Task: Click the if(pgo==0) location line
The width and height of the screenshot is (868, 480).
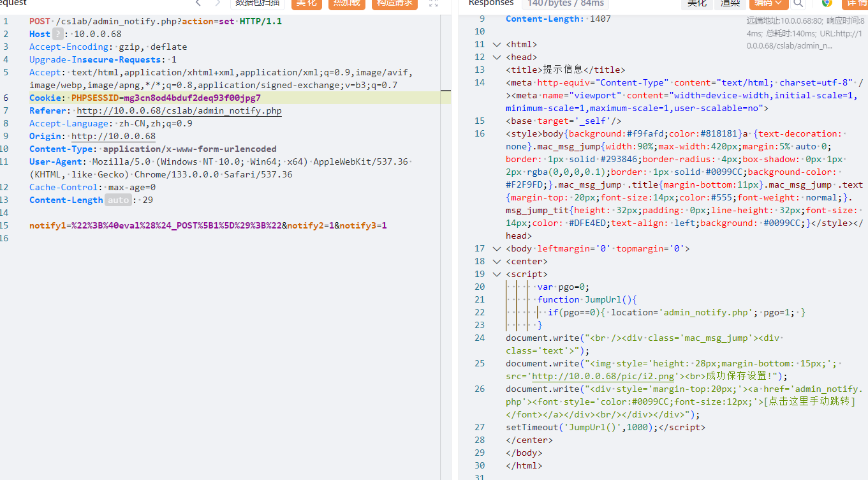Action: (x=677, y=312)
